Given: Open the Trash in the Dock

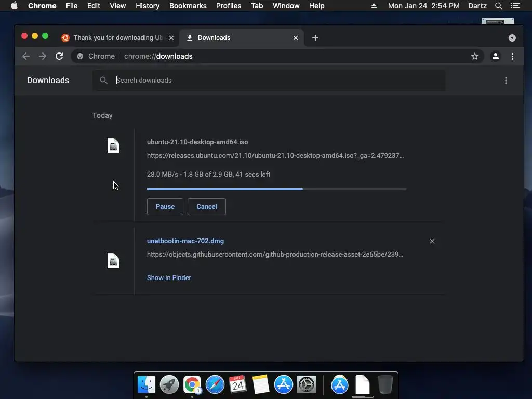Looking at the screenshot, I should click(x=385, y=384).
